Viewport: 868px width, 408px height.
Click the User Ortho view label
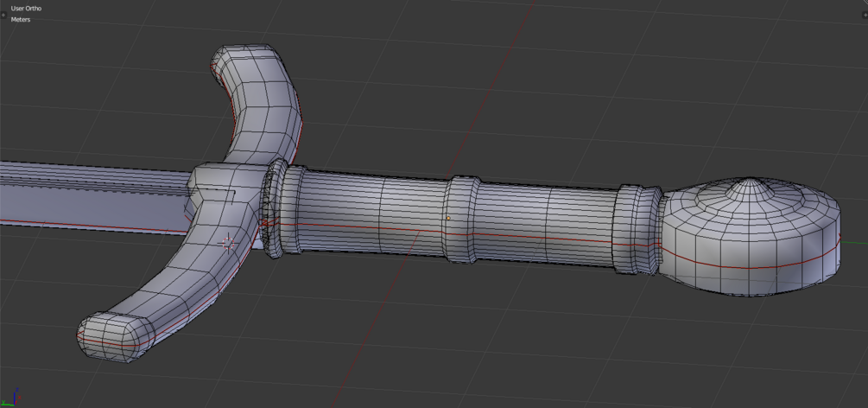click(26, 9)
